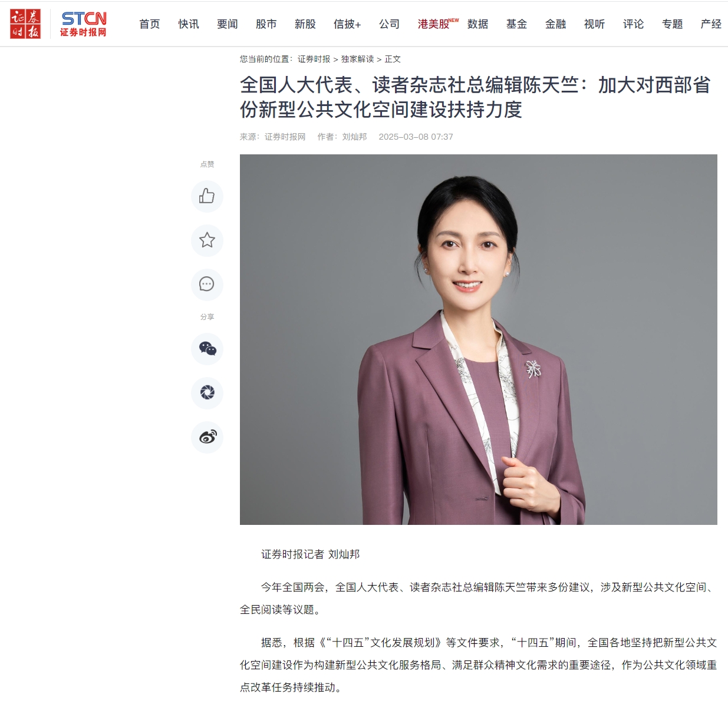The height and width of the screenshot is (704, 728).
Task: Go to the 快讯 section
Action: pos(189,24)
